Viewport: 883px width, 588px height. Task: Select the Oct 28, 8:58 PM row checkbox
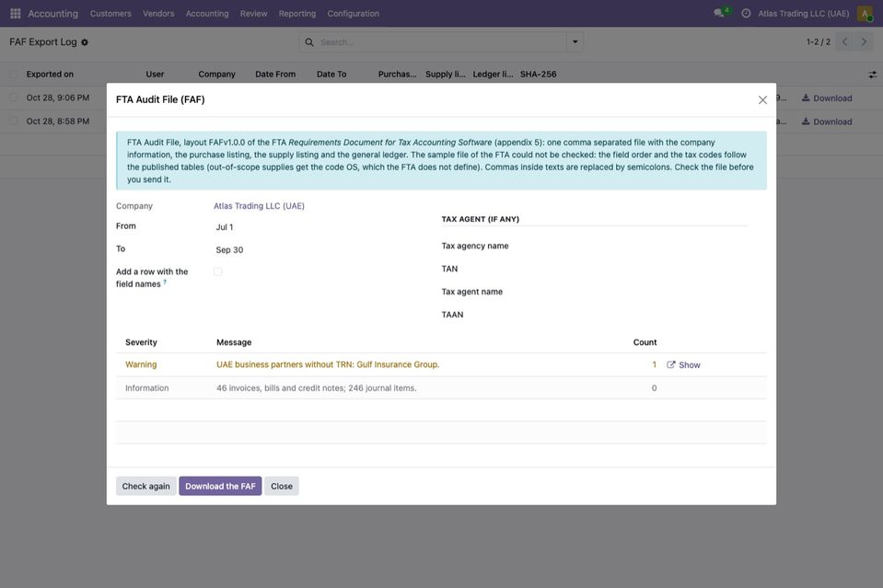pos(14,121)
